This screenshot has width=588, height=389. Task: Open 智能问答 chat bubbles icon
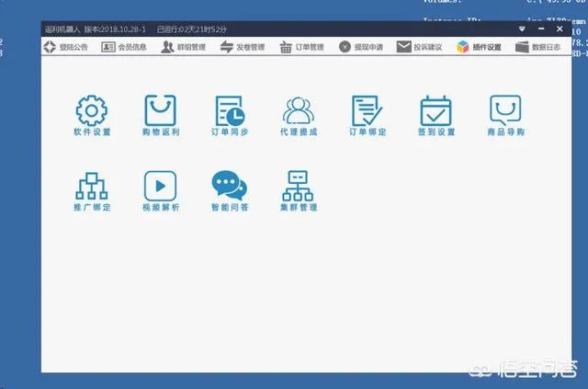tap(229, 186)
